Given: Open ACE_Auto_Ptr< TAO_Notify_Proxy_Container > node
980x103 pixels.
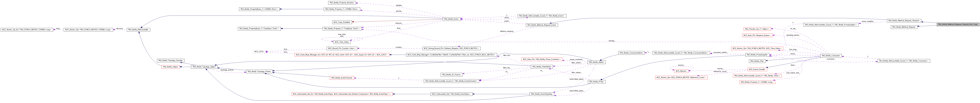Looking at the screenshot, I should click(542, 59).
